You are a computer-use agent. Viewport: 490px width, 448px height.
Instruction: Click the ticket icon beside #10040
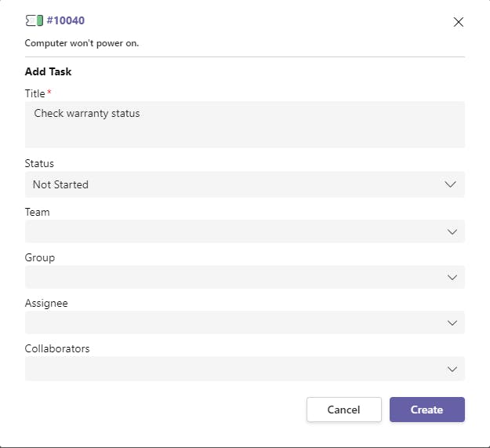coord(34,20)
